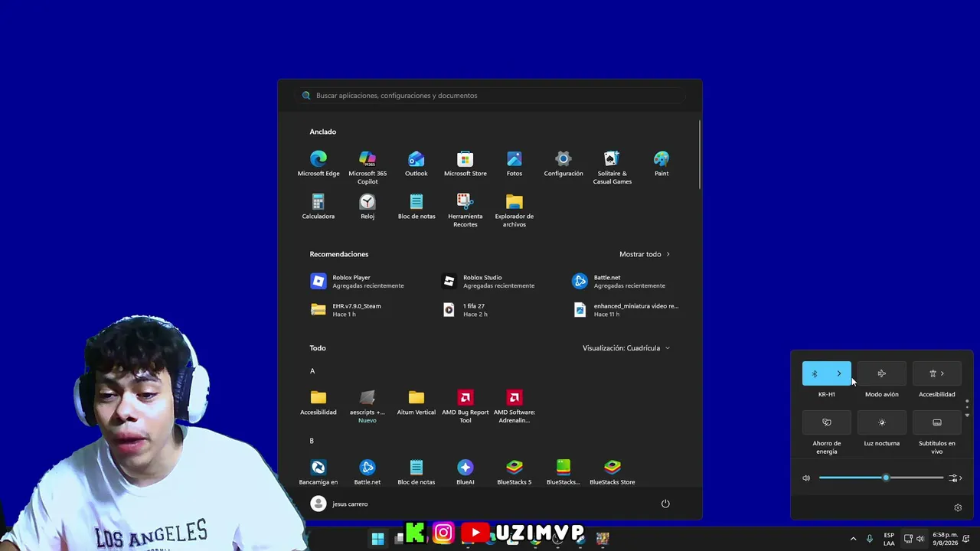Image resolution: width=980 pixels, height=551 pixels.
Task: Select sound output device arrow
Action: click(955, 478)
